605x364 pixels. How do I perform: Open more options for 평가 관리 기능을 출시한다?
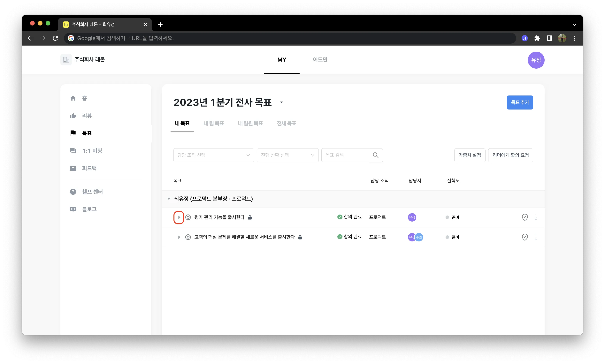[536, 217]
